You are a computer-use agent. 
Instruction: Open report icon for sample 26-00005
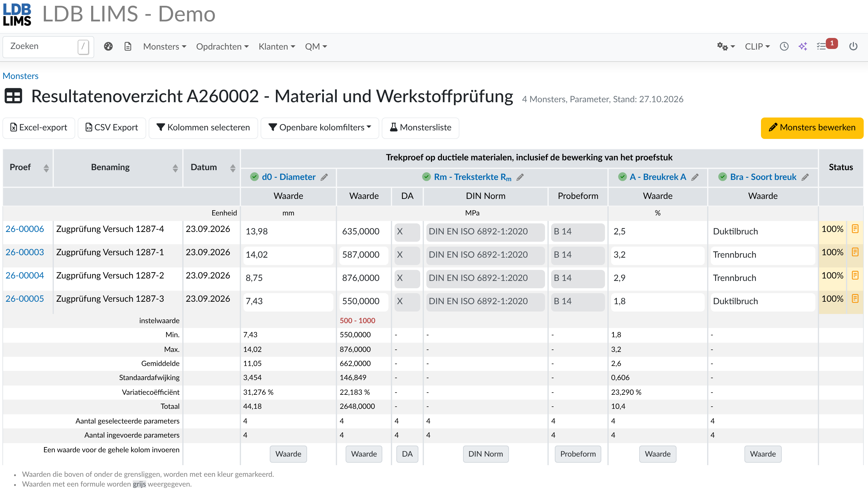[x=855, y=299]
